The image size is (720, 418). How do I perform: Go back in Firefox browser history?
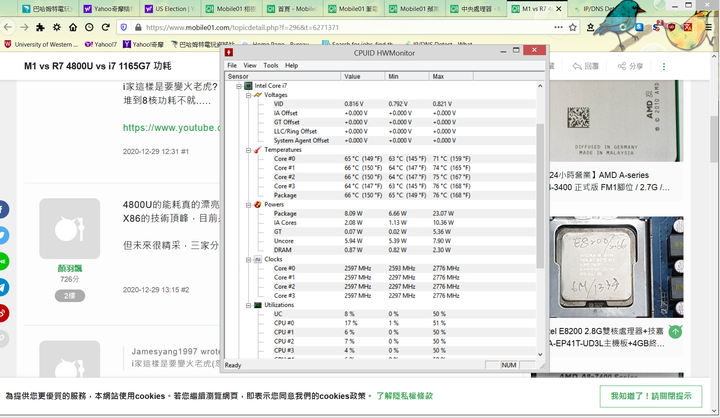point(8,28)
